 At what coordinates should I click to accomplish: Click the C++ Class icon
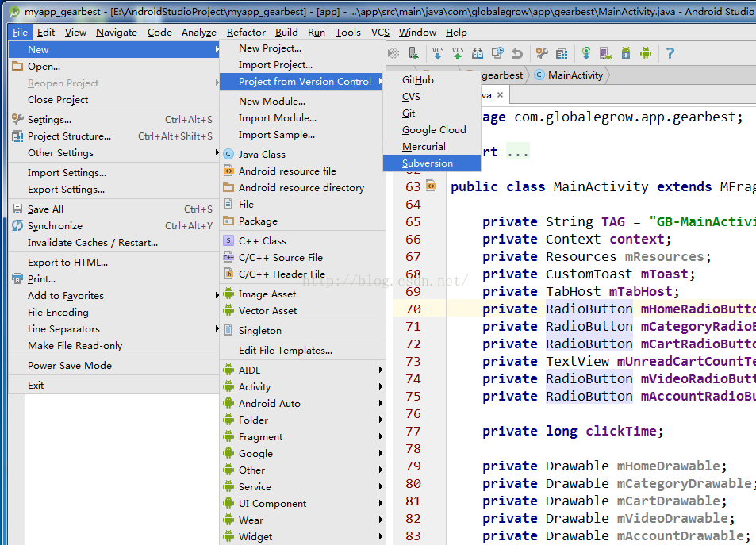[228, 240]
